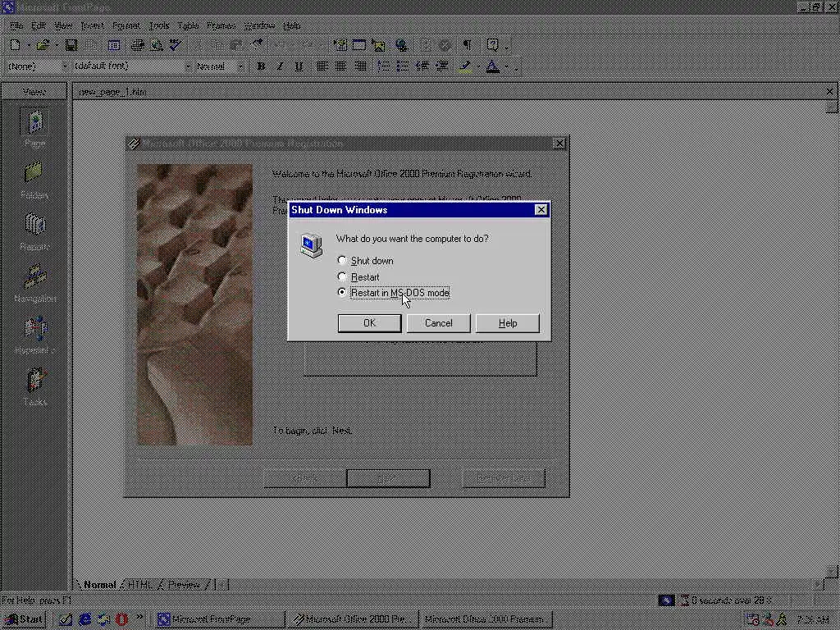Click the Decrease Indent toolbar icon

pos(422,66)
